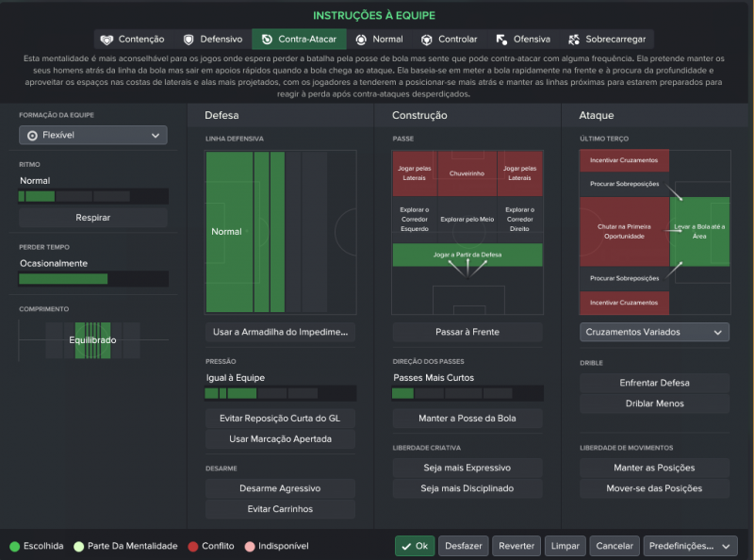Click the Sobrecarregar mentality icon
754x560 pixels.
coord(574,40)
